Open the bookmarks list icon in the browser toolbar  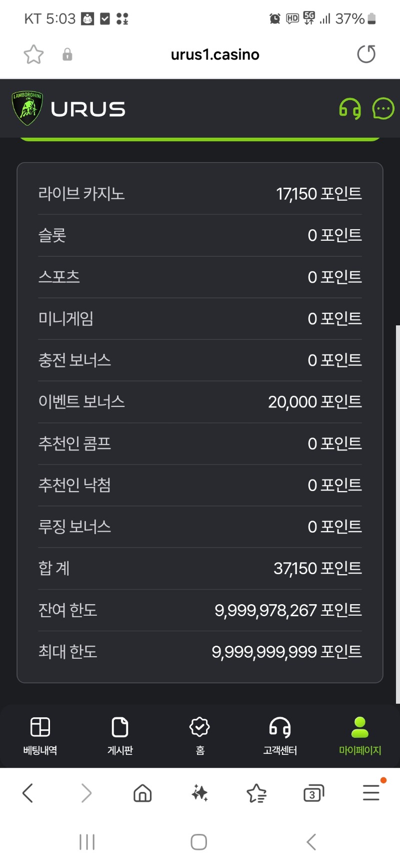click(x=256, y=793)
